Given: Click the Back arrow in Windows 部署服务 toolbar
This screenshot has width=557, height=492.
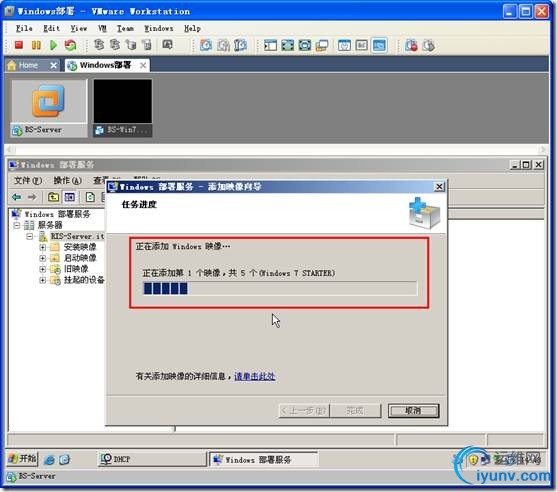Looking at the screenshot, I should 17,196.
